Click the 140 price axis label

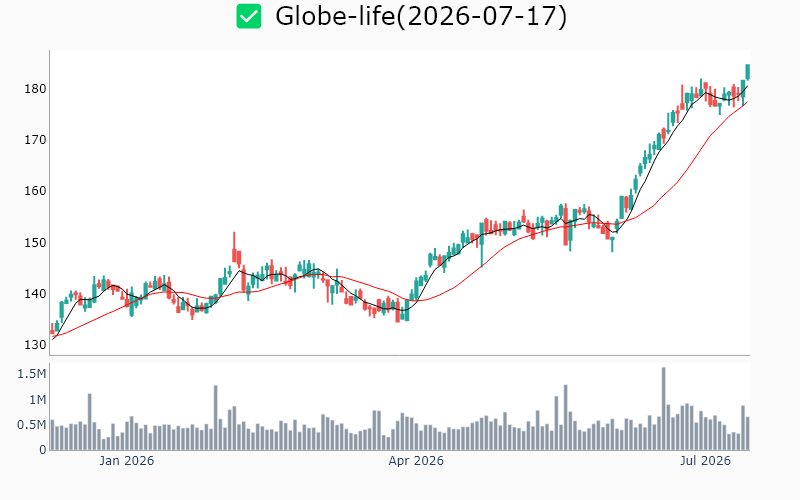coord(35,293)
